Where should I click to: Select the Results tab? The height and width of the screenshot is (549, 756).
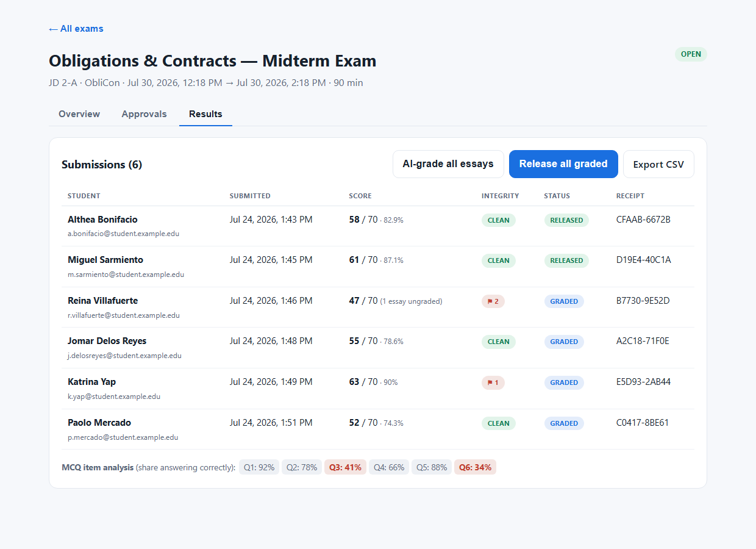tap(205, 114)
